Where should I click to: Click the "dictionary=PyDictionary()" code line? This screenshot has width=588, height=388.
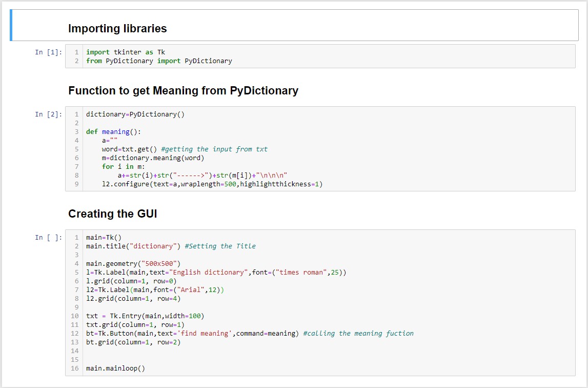(135, 114)
